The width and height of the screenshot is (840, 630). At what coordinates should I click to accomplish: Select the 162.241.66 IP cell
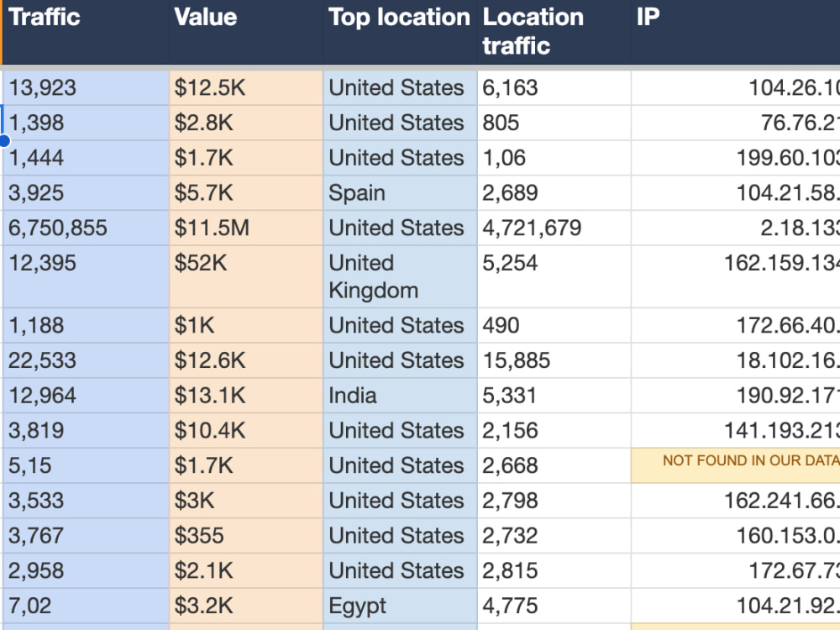click(736, 501)
